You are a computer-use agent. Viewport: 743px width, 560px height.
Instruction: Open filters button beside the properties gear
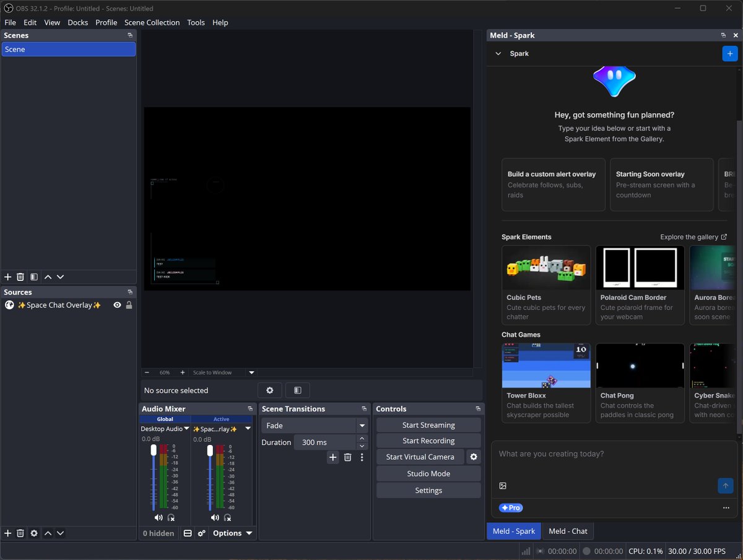[298, 390]
